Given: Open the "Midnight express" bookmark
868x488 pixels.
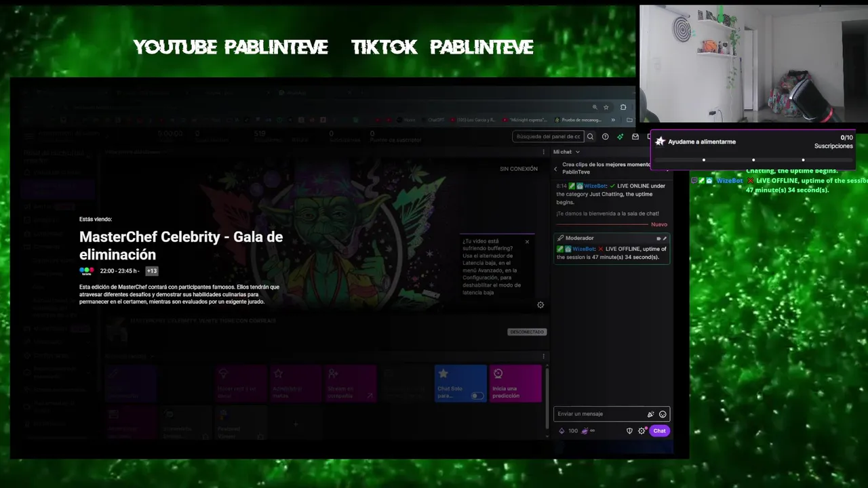Looking at the screenshot, I should pos(525,120).
